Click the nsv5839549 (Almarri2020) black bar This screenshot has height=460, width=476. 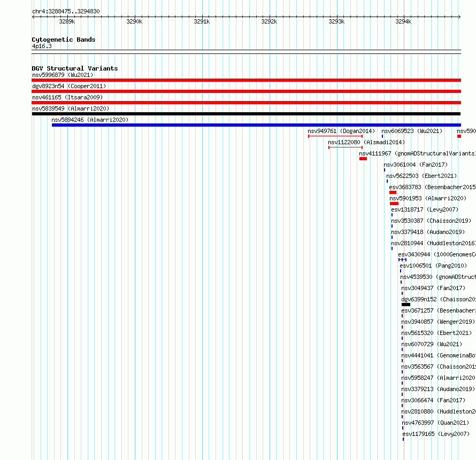246,114
